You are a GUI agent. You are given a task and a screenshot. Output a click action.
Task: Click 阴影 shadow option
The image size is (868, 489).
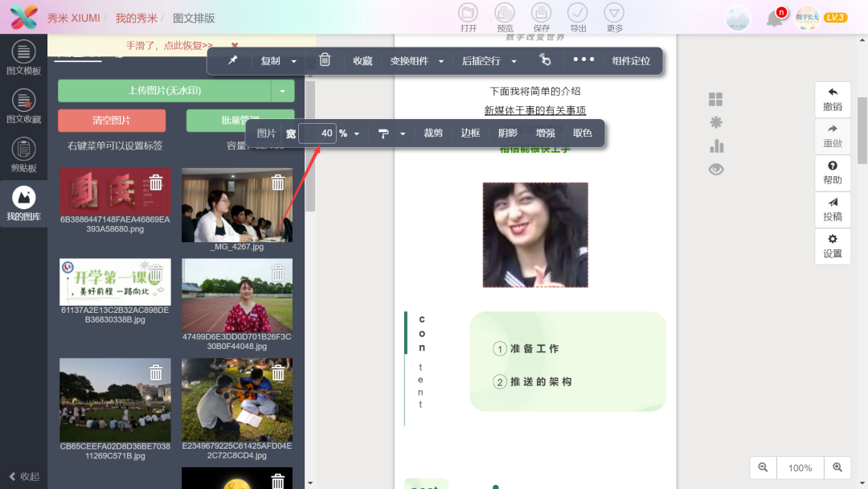(508, 133)
